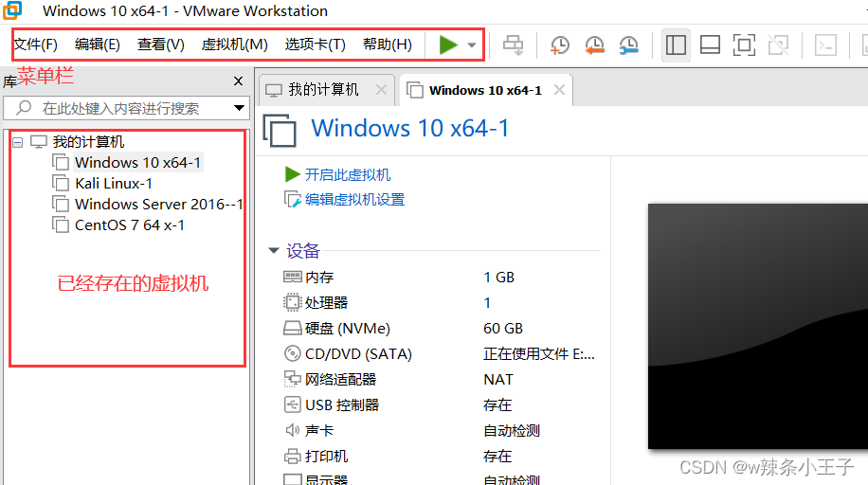Click the 开启此虚拟机 link
This screenshot has height=485, width=868.
pyautogui.click(x=348, y=175)
